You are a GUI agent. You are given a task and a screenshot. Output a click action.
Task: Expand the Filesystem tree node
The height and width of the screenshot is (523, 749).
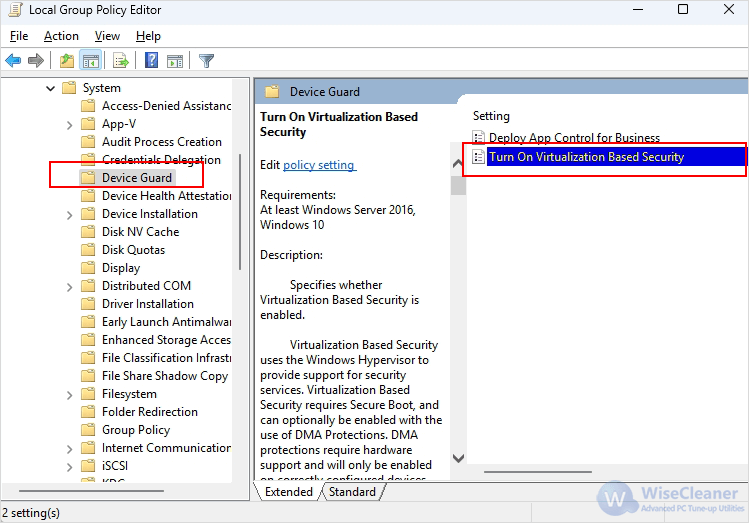[70, 395]
